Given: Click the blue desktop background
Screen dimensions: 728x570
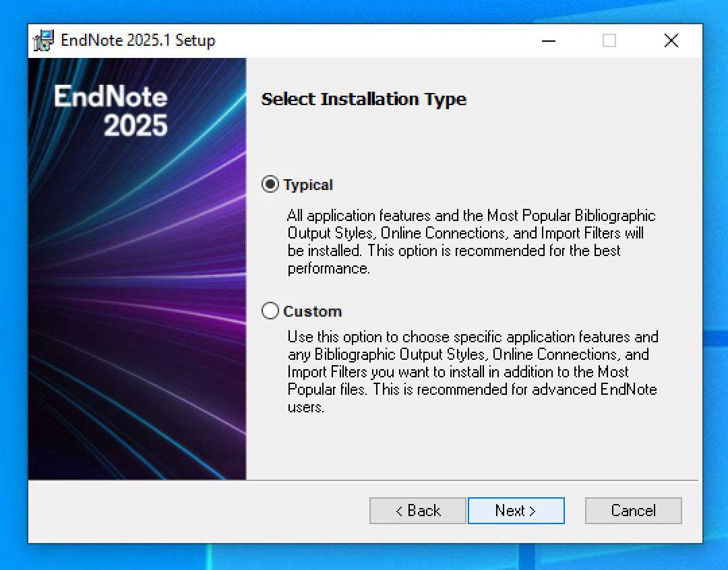Looking at the screenshot, I should (715, 202).
